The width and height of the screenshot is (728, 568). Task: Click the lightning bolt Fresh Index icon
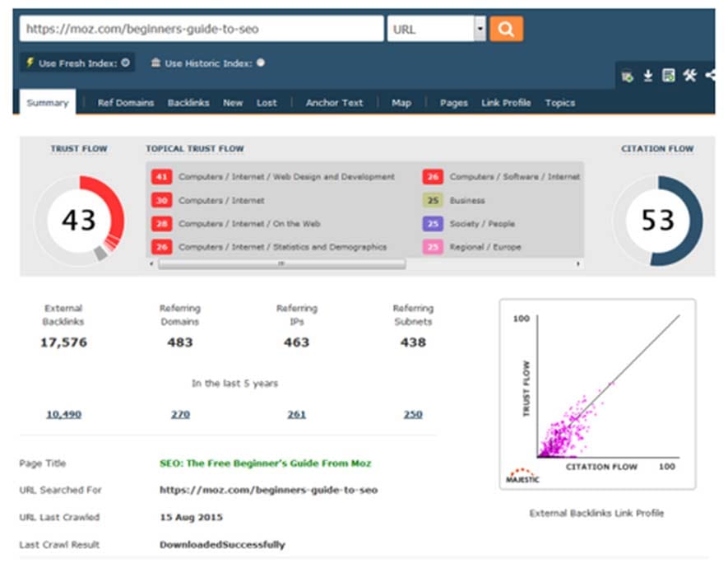click(30, 63)
